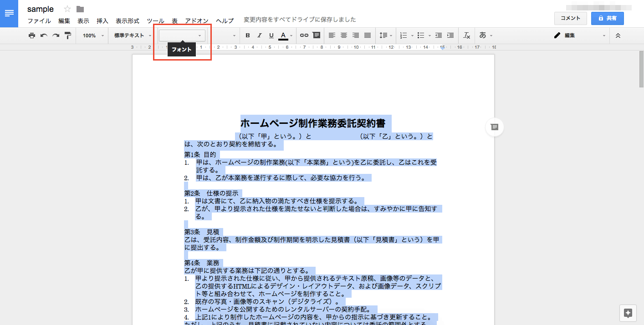The image size is (644, 325).
Task: Click the vertical scrollbar thumb
Action: click(641, 69)
